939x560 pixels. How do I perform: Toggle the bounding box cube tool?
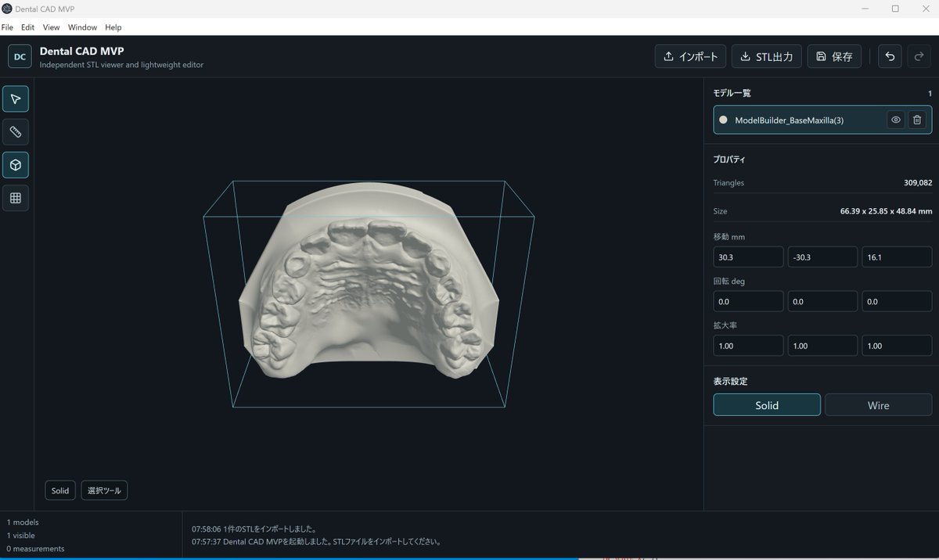click(x=16, y=165)
